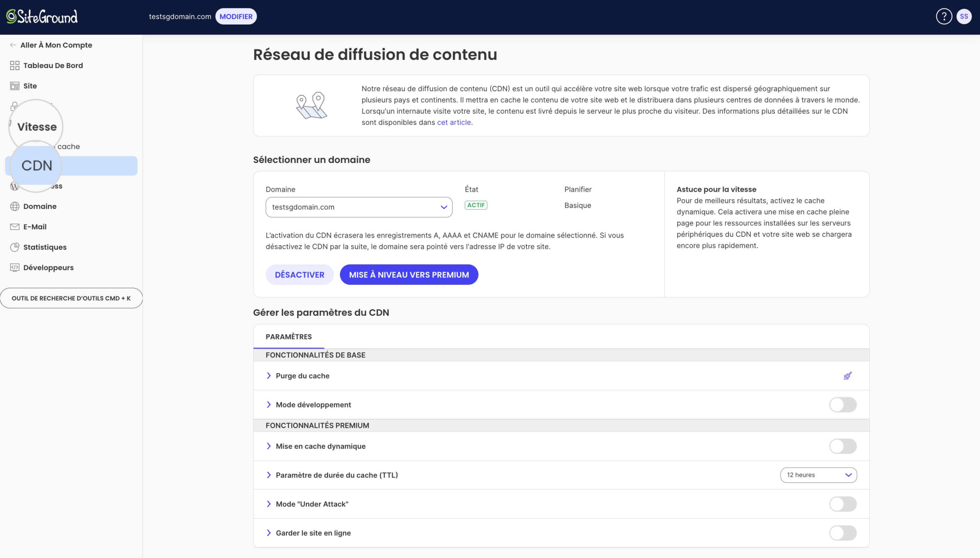This screenshot has width=980, height=558.
Task: Click the Sélectionner un domaine heading
Action: 312,160
